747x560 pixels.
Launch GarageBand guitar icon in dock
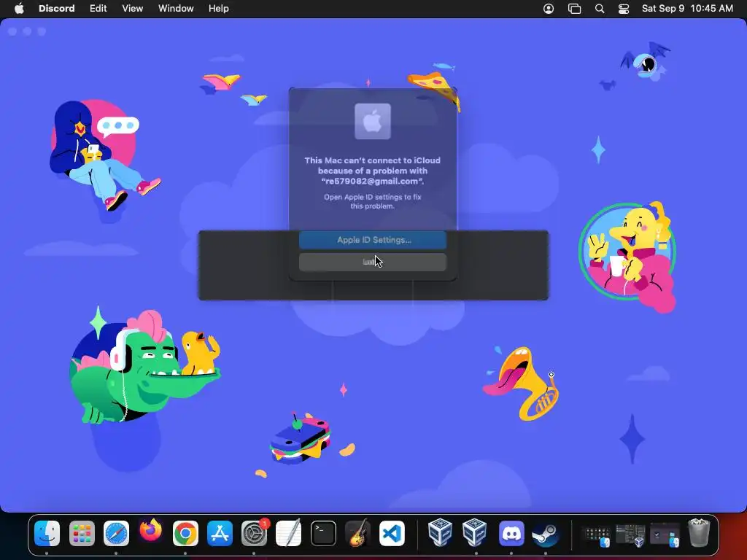point(357,533)
